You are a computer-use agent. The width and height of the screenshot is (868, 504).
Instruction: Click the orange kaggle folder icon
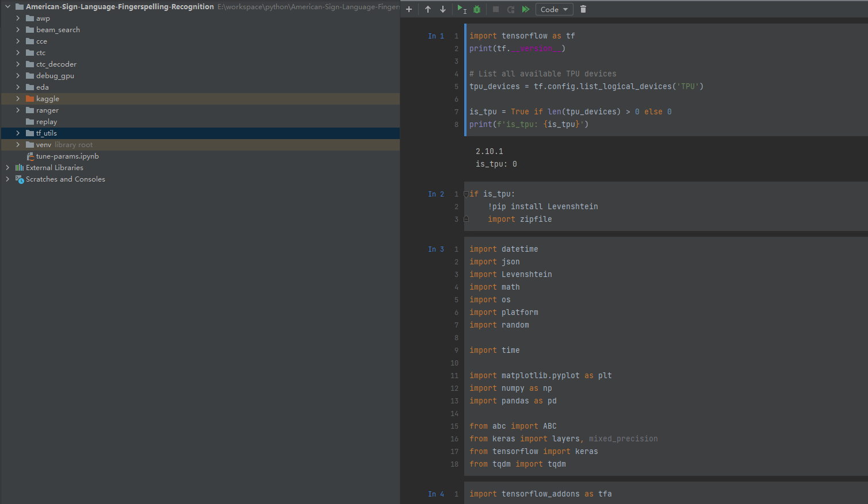point(30,99)
